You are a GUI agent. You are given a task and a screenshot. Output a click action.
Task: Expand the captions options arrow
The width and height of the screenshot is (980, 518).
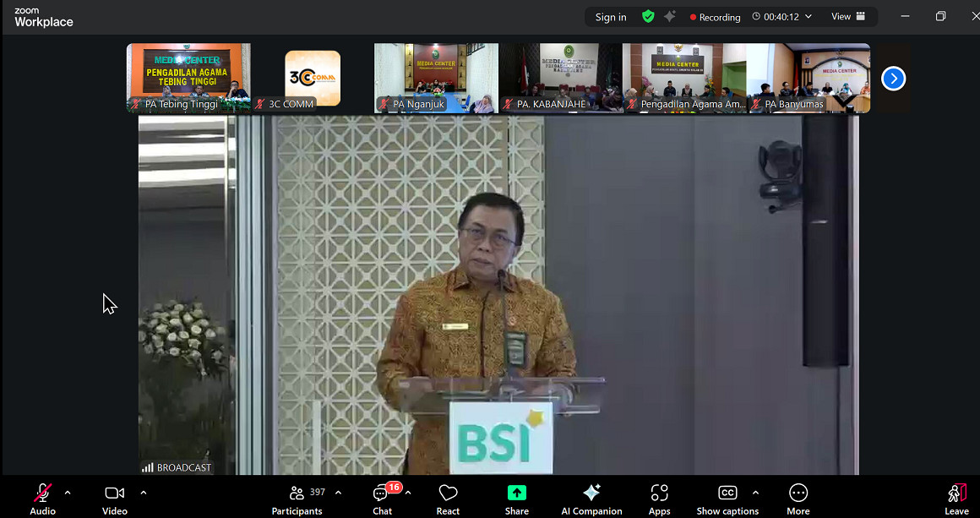point(755,493)
